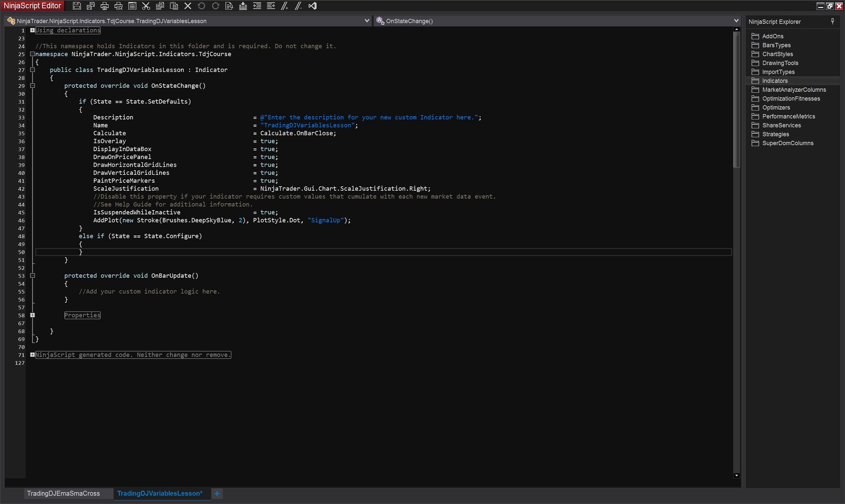Click the Redo icon in toolbar

215,6
